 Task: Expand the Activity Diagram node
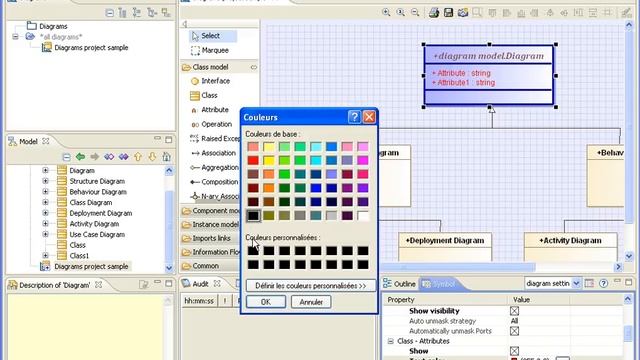click(x=45, y=224)
